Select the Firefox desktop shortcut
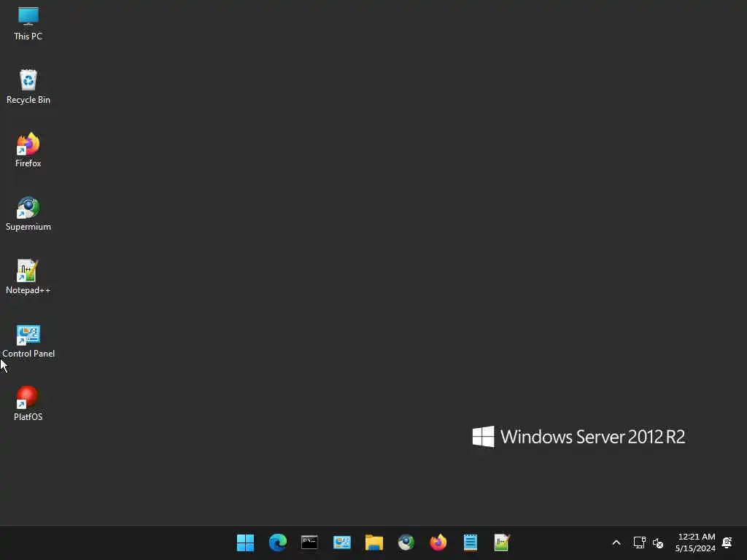Screen dimensions: 747x560 tap(28, 150)
